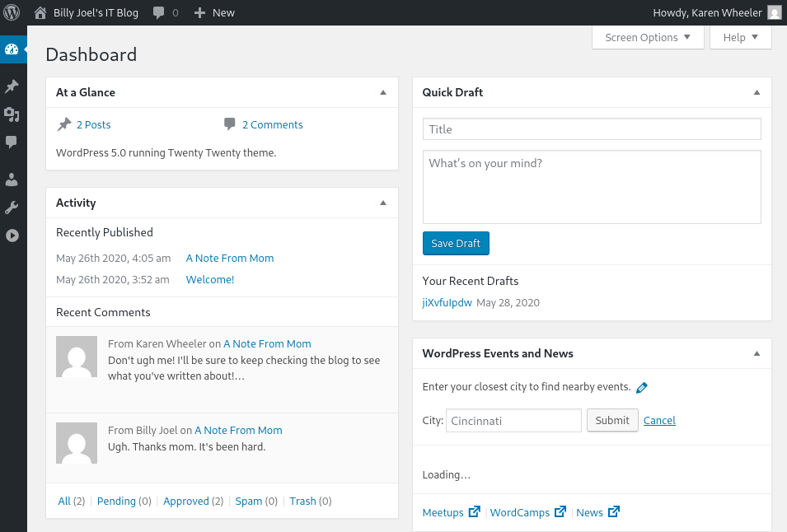
Task: Open the comments bubble in admin bar
Action: click(158, 12)
